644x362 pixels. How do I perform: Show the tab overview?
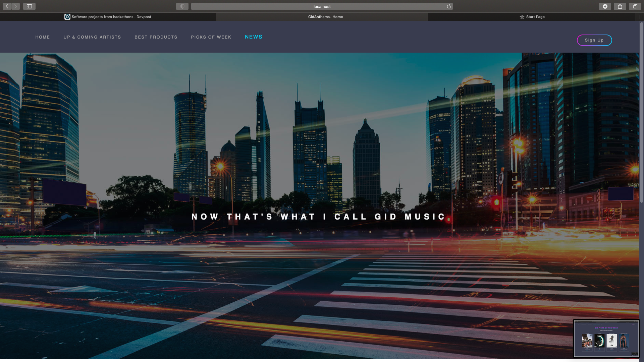(x=635, y=6)
